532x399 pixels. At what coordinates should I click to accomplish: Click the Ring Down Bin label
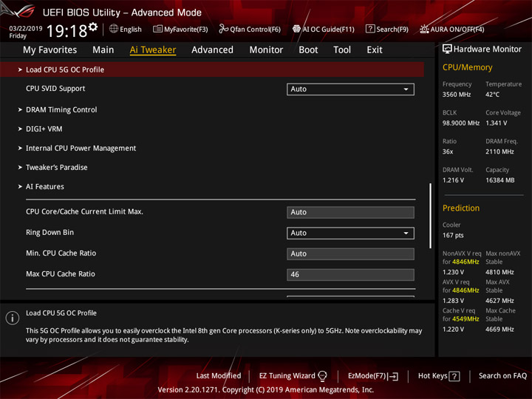click(x=50, y=233)
